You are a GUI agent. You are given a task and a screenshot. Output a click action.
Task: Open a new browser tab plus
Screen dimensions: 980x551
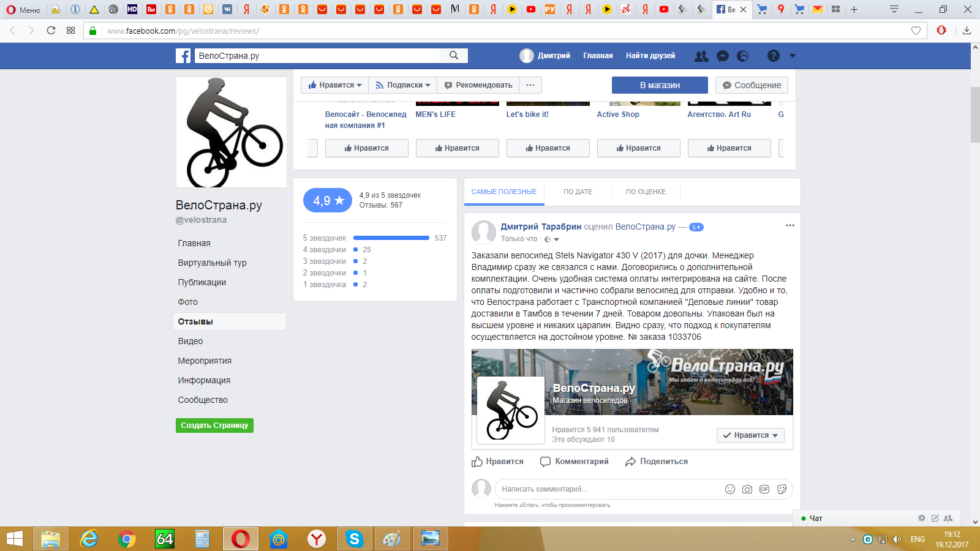(x=854, y=9)
